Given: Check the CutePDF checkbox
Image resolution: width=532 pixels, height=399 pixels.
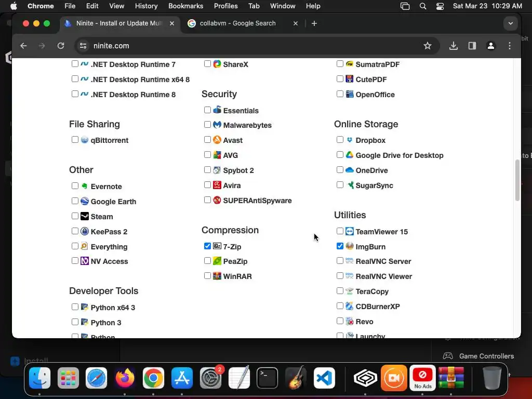Looking at the screenshot, I should point(340,79).
